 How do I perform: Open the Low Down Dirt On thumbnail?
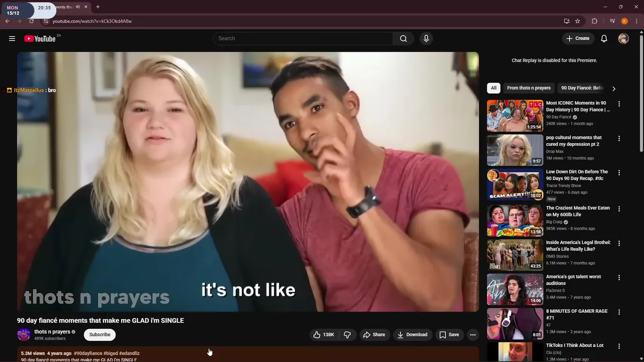click(515, 185)
